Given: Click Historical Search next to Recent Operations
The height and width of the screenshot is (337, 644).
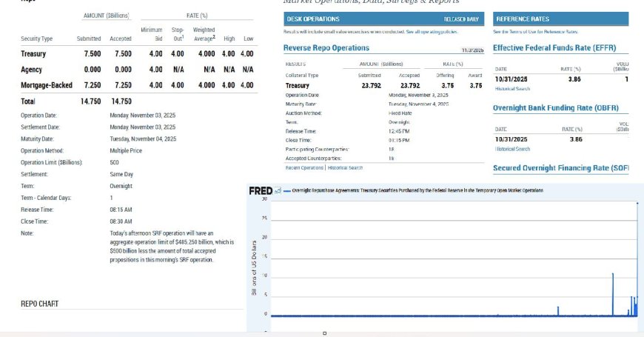Looking at the screenshot, I should [x=345, y=167].
